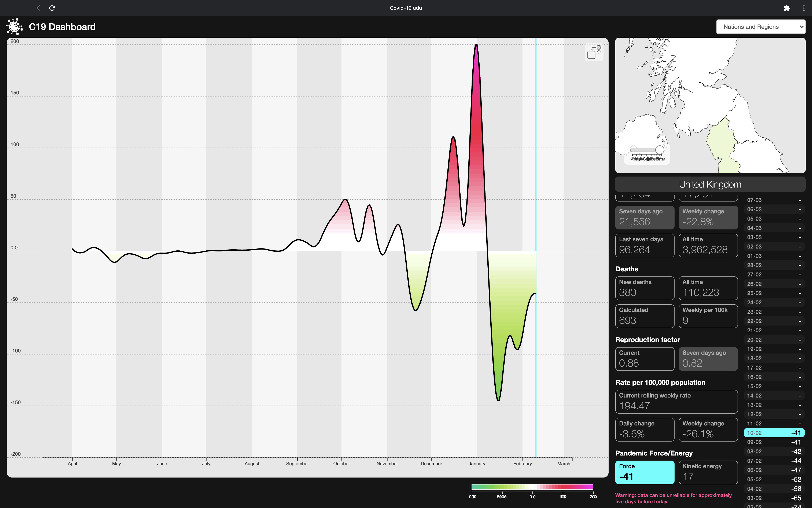Select the Seven days ago 21,556 card

coord(645,218)
